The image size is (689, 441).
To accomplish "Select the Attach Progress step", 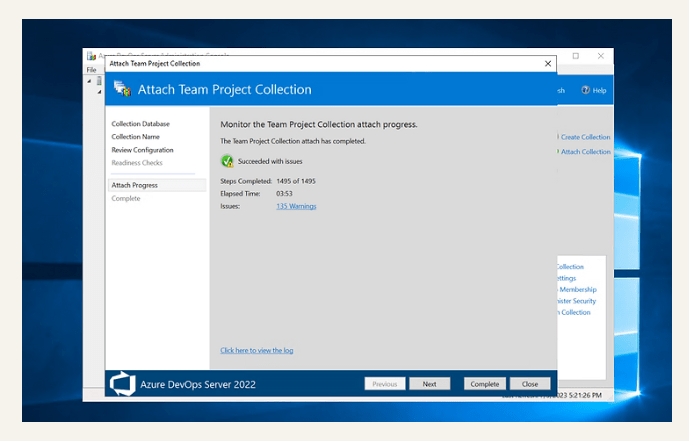I will [156, 185].
